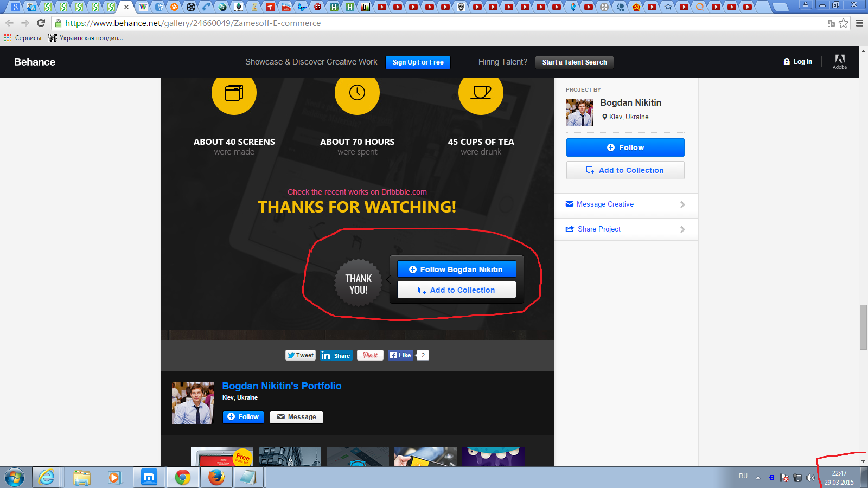The width and height of the screenshot is (868, 488).
Task: Show hidden tray icons arrow
Action: [758, 478]
